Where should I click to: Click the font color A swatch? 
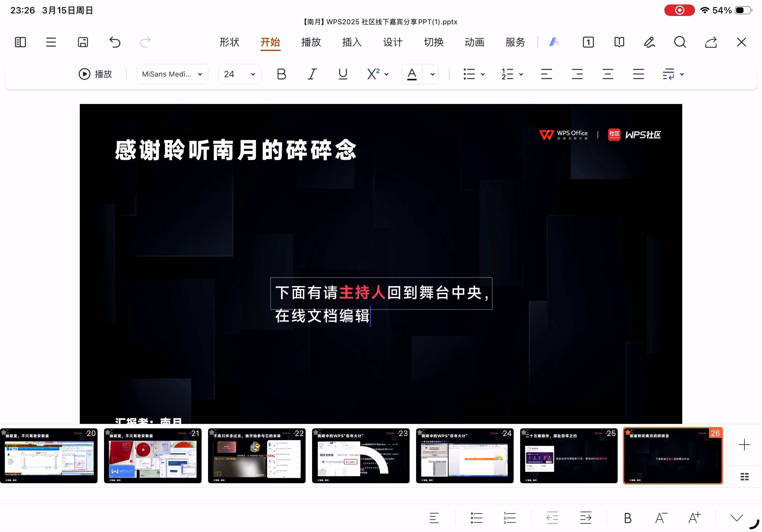[x=412, y=74]
